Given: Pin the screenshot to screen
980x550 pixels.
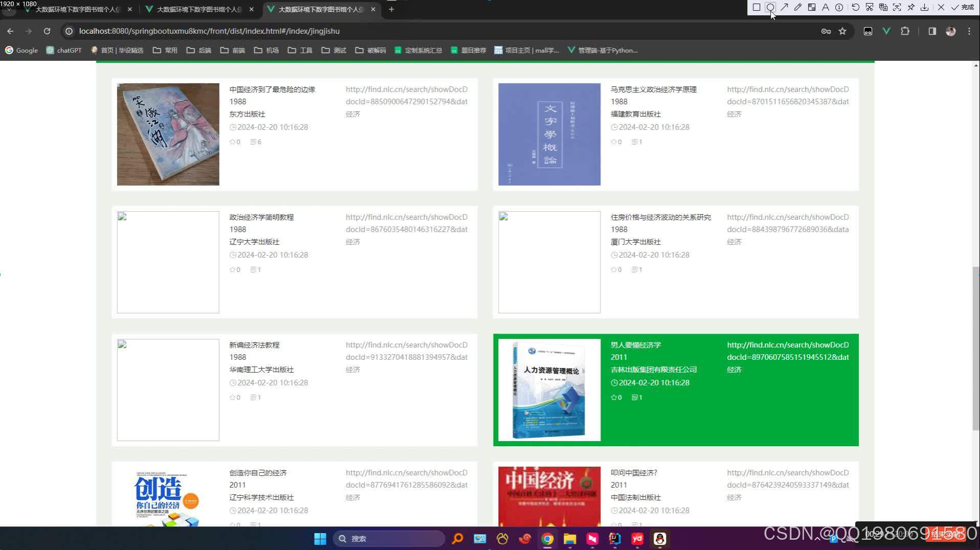Looking at the screenshot, I should [911, 7].
